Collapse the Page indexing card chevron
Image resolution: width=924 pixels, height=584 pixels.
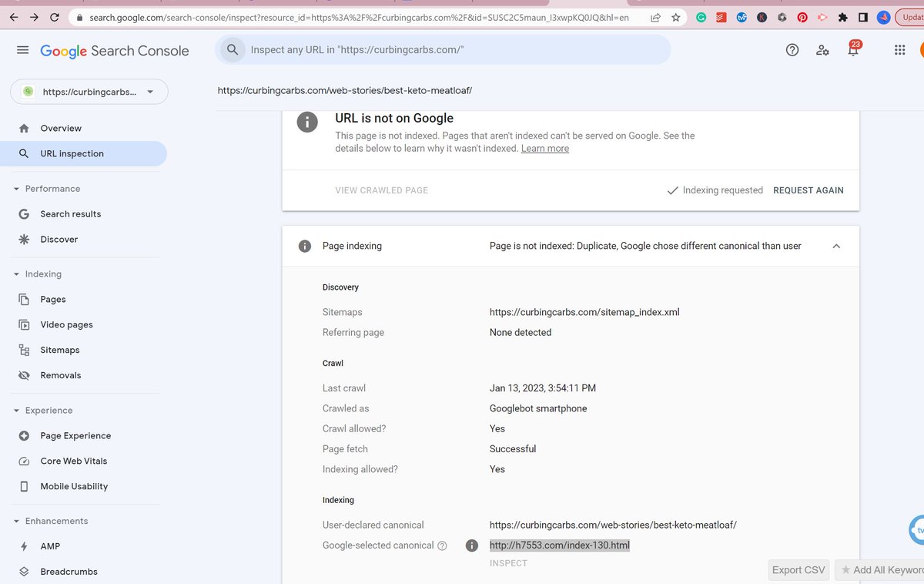pos(836,247)
